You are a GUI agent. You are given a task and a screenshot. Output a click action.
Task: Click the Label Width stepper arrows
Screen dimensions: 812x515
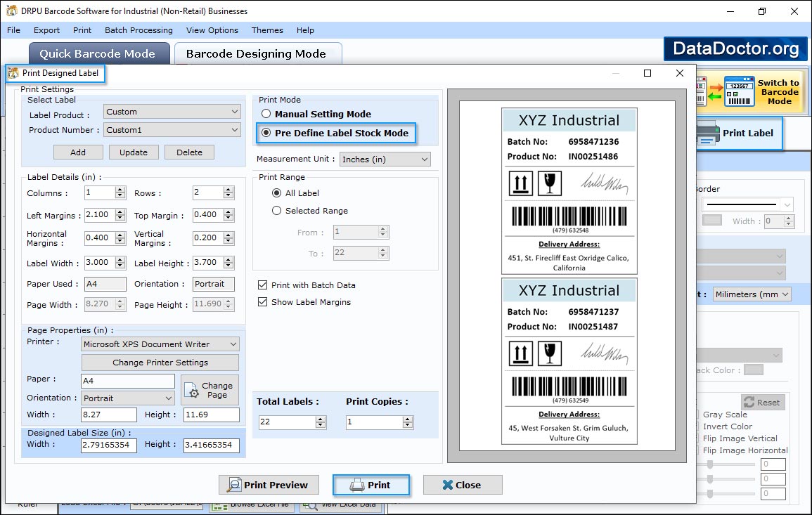click(120, 262)
